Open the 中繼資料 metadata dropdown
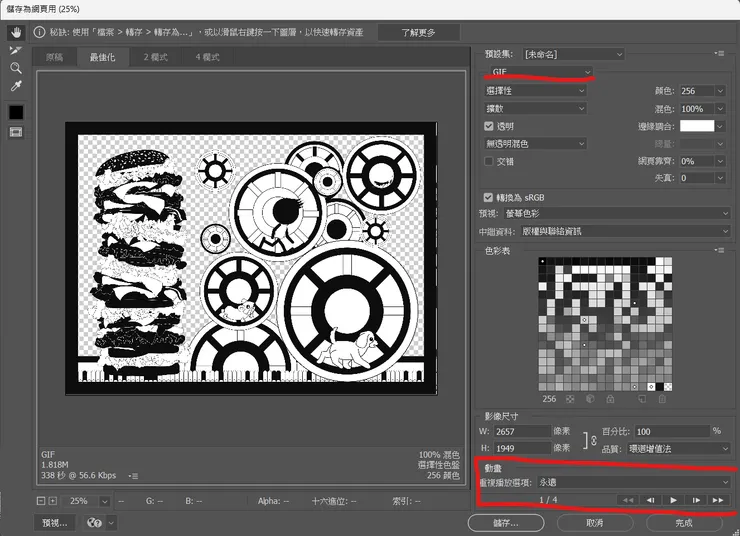Image resolution: width=740 pixels, height=536 pixels. pyautogui.click(x=625, y=231)
